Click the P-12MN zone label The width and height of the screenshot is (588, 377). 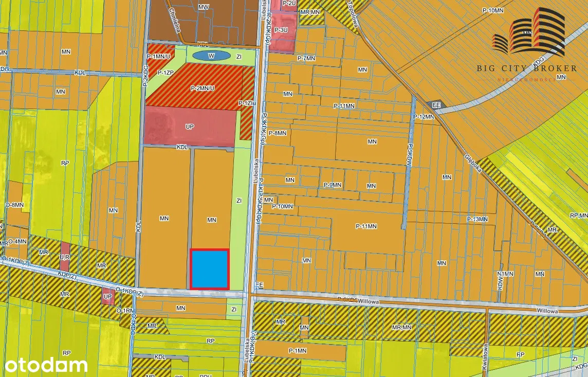coord(424,117)
